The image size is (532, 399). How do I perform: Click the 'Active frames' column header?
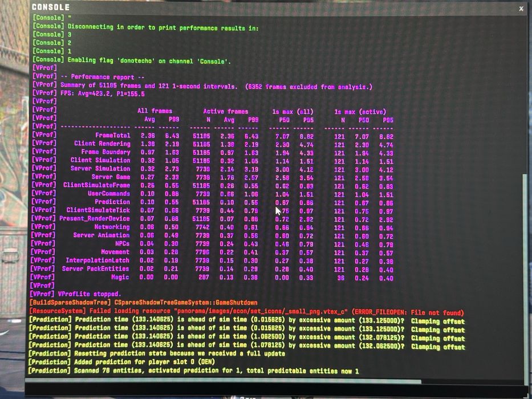[x=226, y=111]
